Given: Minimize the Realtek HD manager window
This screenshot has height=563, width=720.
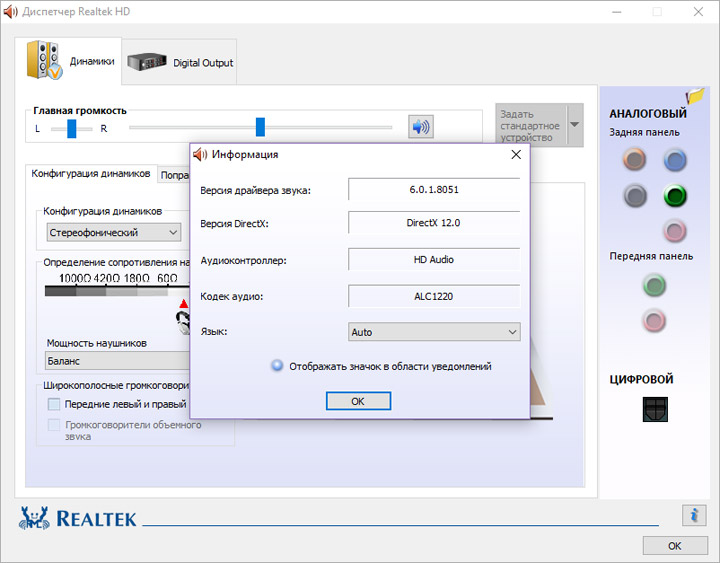Looking at the screenshot, I should tap(616, 11).
